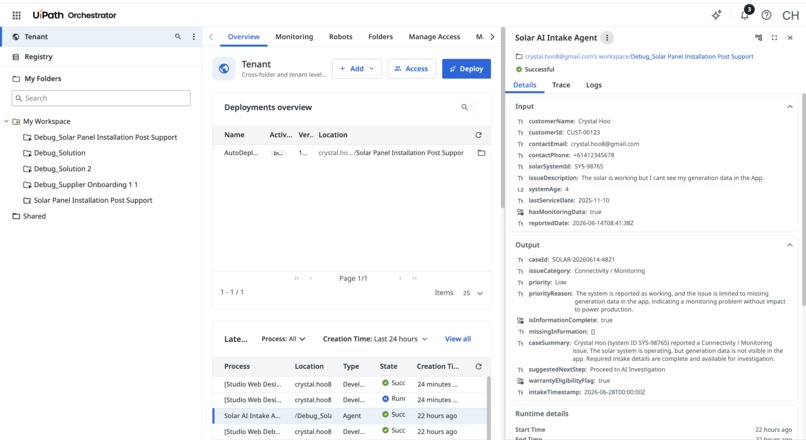
Task: Open the Process: All filter dropdown
Action: pos(283,339)
